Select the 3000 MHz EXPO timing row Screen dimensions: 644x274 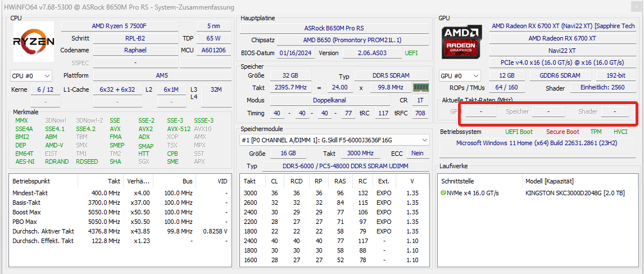pyautogui.click(x=334, y=193)
